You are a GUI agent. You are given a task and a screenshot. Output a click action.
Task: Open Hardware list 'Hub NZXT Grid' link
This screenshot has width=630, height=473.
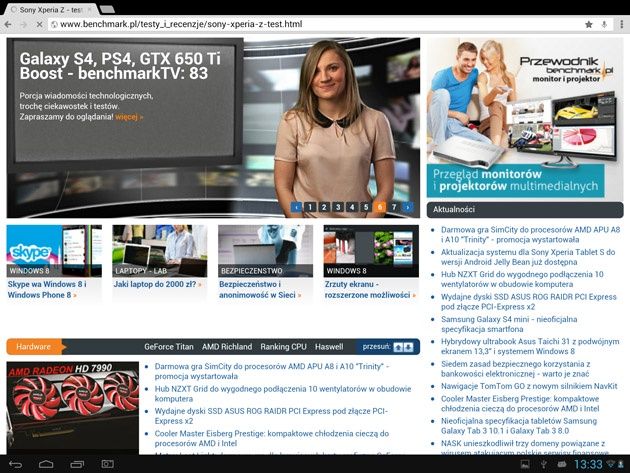[283, 394]
